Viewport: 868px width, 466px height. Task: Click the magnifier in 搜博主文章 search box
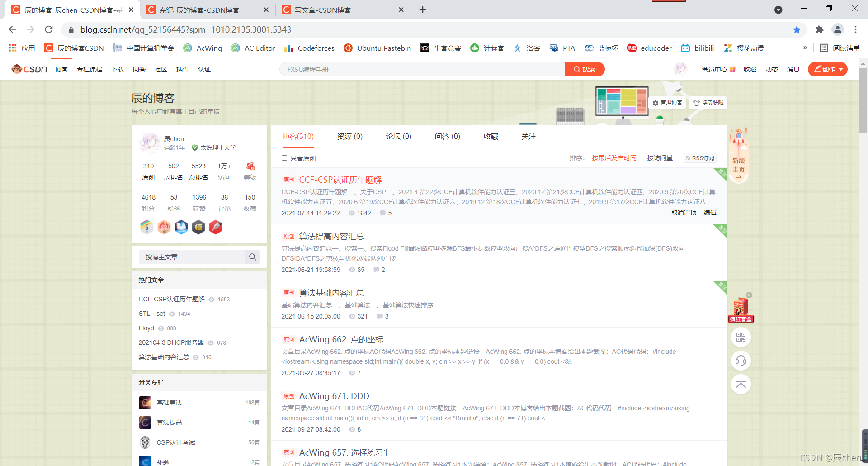[252, 257]
